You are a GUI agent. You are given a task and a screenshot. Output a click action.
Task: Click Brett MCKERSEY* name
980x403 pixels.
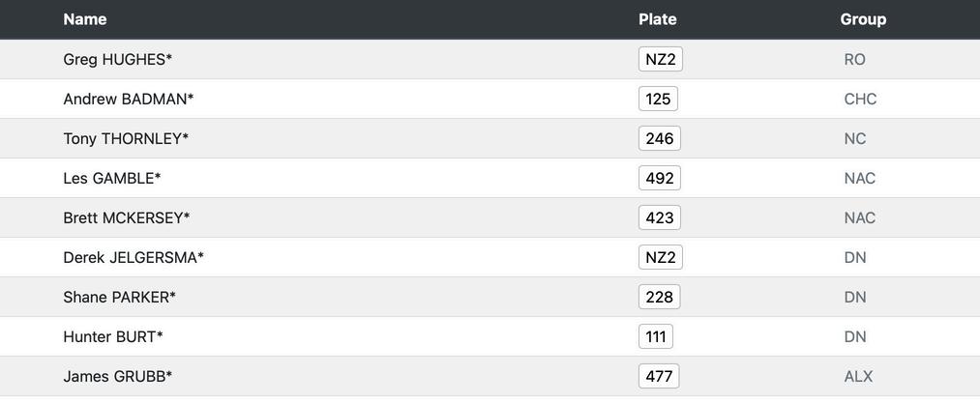click(x=126, y=218)
